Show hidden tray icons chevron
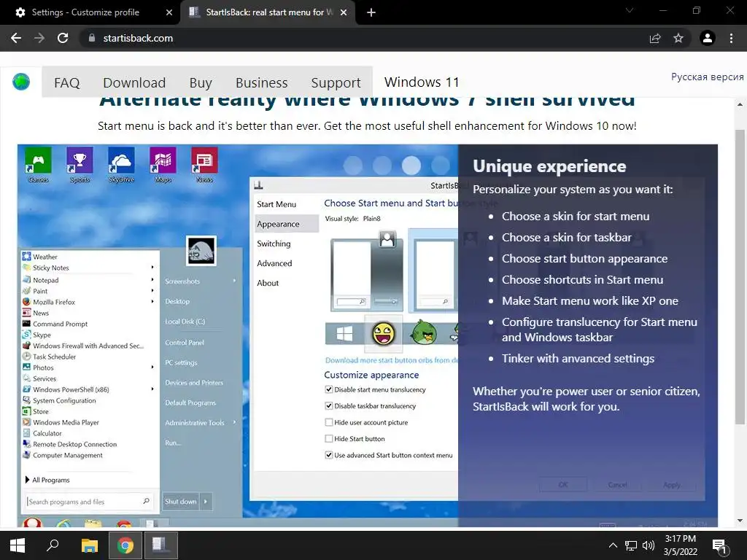The image size is (747, 560). click(x=613, y=545)
